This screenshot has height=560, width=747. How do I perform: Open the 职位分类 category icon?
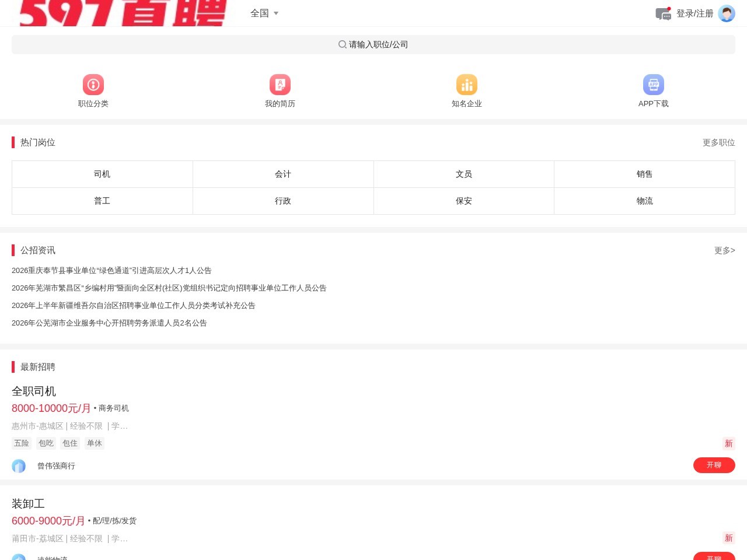(x=93, y=85)
